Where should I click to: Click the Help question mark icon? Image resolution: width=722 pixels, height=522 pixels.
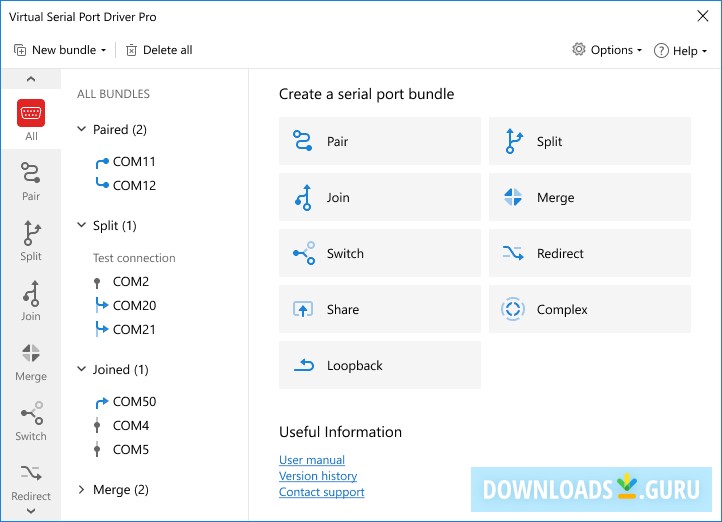[x=661, y=50]
